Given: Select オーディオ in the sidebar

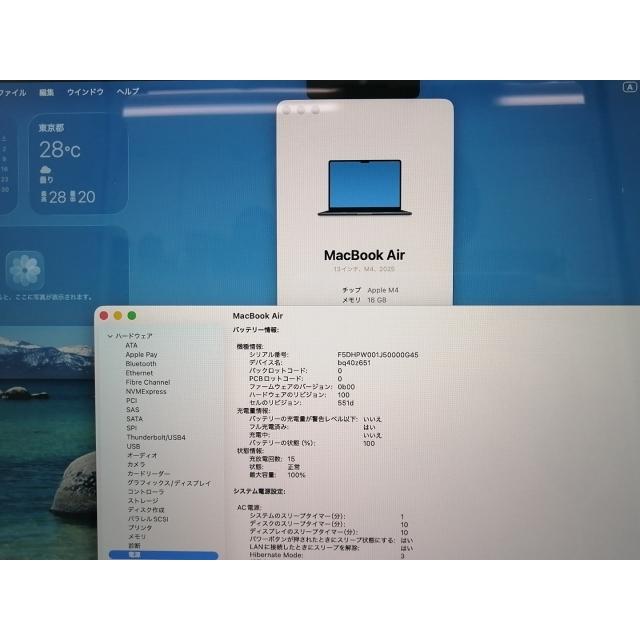Looking at the screenshot, I should [x=142, y=456].
